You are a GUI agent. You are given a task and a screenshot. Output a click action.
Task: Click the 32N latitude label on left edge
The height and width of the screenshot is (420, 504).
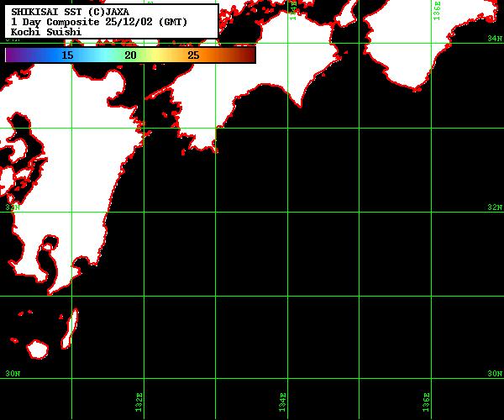click(x=12, y=207)
